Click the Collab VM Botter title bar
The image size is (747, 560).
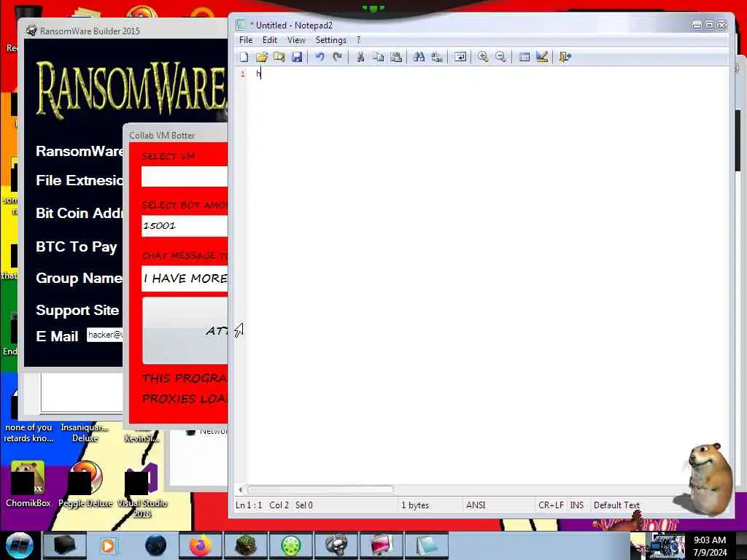pyautogui.click(x=175, y=135)
